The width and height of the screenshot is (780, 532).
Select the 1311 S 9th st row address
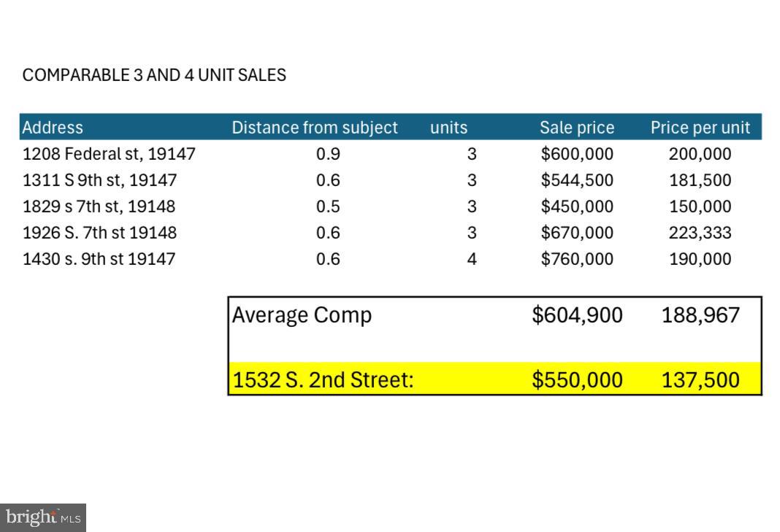[99, 180]
